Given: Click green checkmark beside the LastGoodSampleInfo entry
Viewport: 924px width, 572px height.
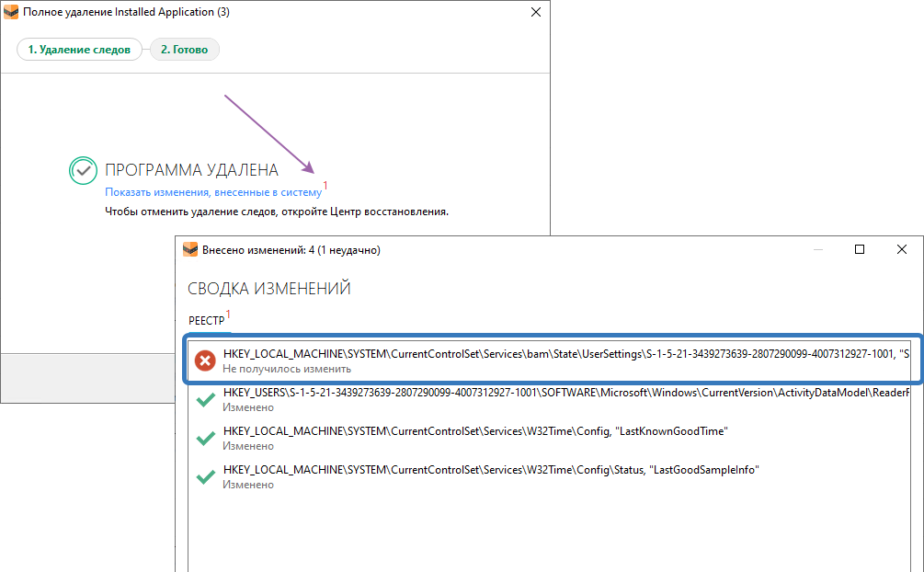Looking at the screenshot, I should coord(206,477).
